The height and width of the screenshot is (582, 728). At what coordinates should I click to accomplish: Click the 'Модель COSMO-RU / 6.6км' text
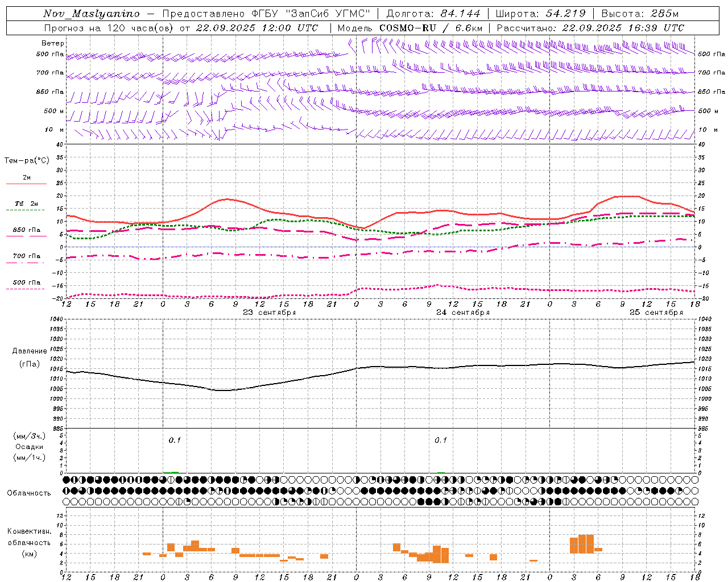[410, 28]
